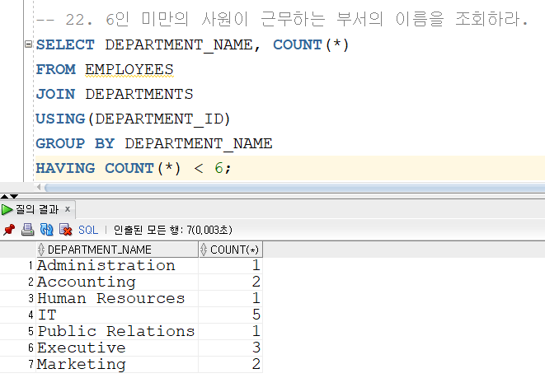Click the panel split down arrow
The width and height of the screenshot is (545, 392).
[13, 197]
